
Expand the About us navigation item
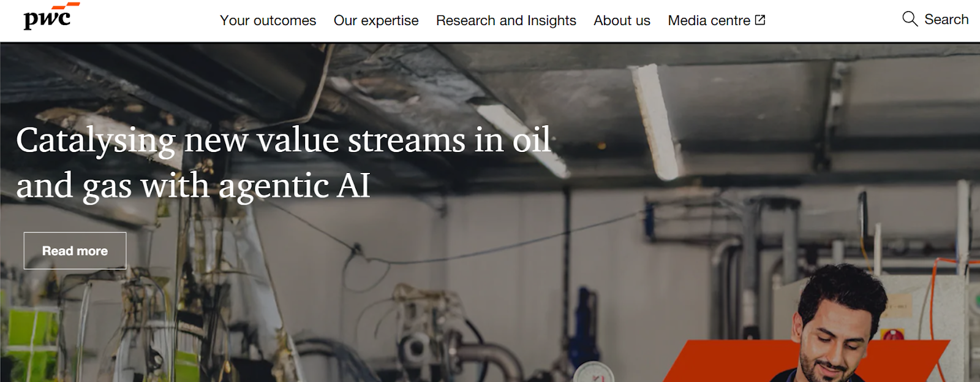[x=622, y=20]
